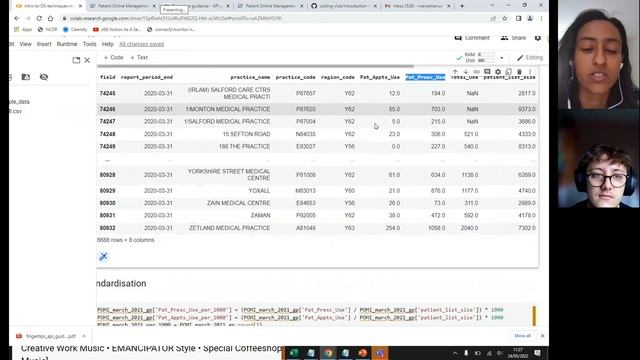Image resolution: width=640 pixels, height=360 pixels.
Task: Switch to the Inbox Gmail tab
Action: tap(417, 6)
